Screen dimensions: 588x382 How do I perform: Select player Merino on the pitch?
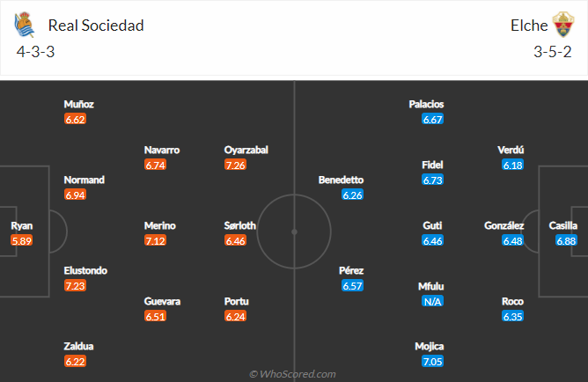(159, 225)
